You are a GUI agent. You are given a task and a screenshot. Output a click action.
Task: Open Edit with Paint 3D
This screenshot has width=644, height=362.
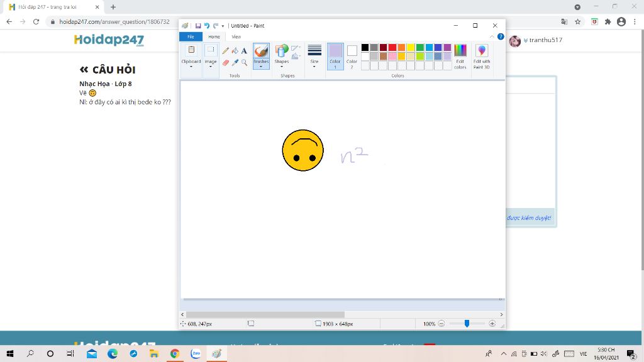pos(481,56)
